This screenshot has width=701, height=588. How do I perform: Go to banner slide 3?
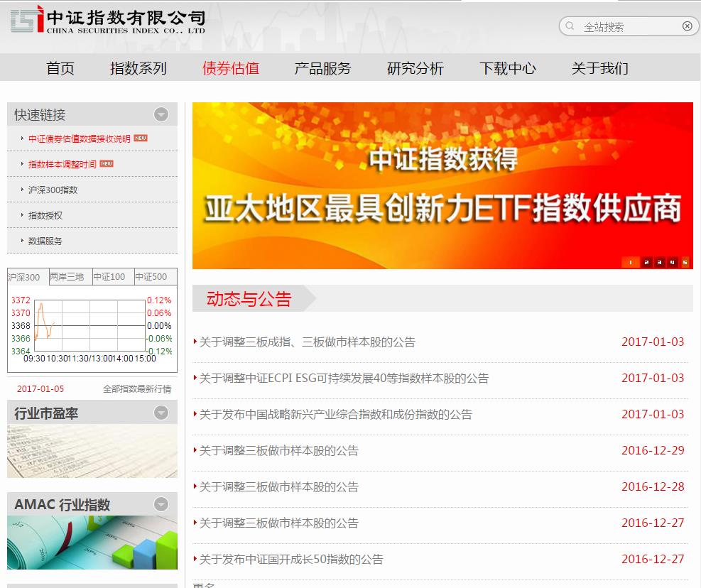(x=659, y=262)
